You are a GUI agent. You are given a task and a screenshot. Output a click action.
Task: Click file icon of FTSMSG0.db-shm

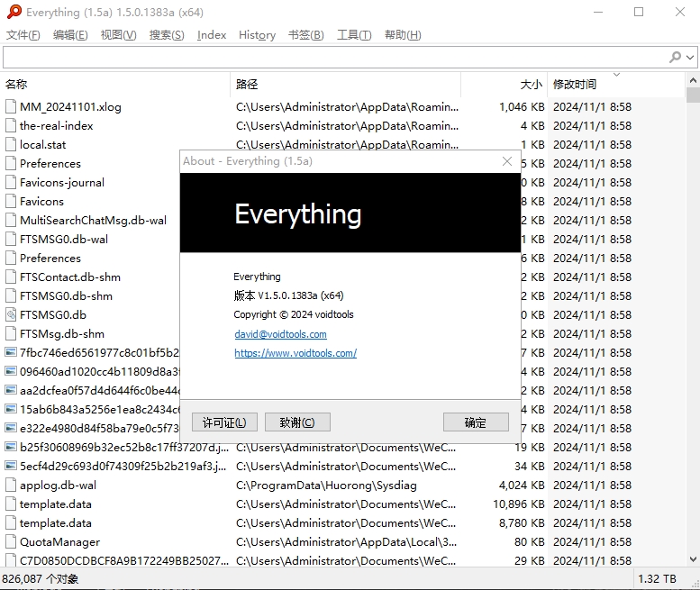point(11,295)
